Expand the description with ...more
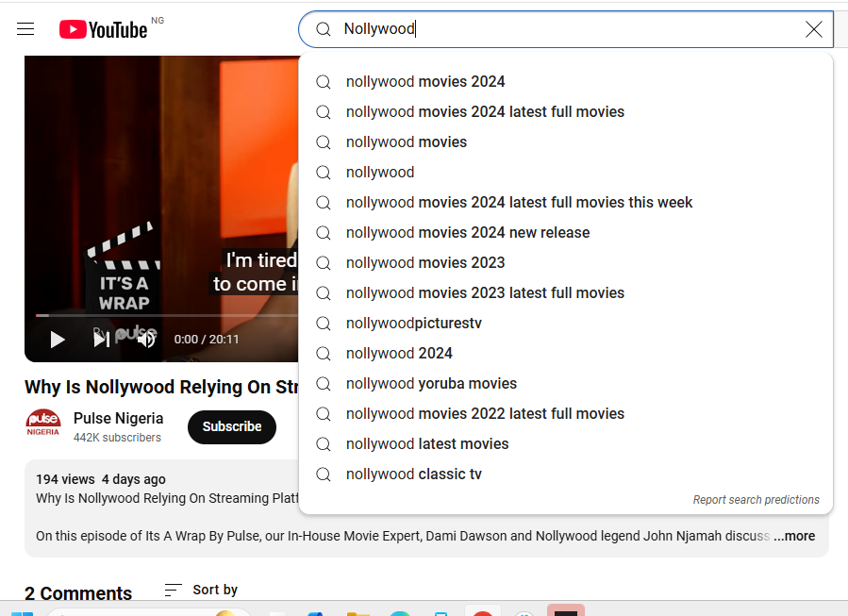 pos(793,535)
